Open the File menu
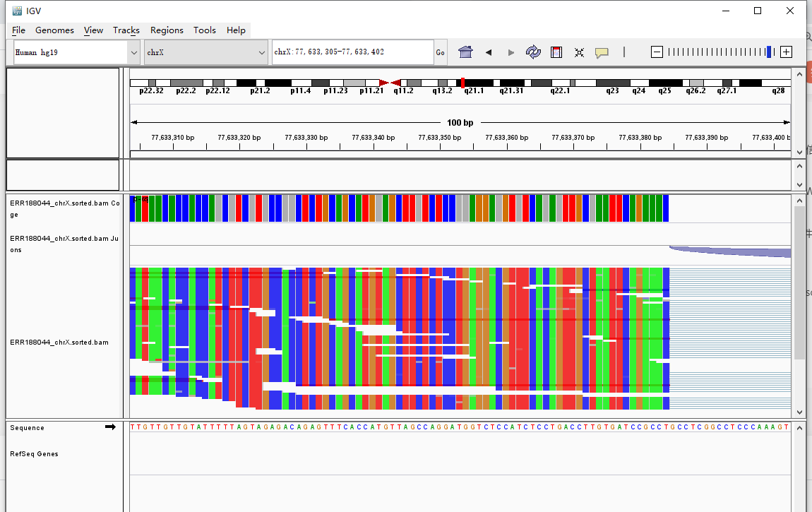The width and height of the screenshot is (812, 512). point(18,30)
